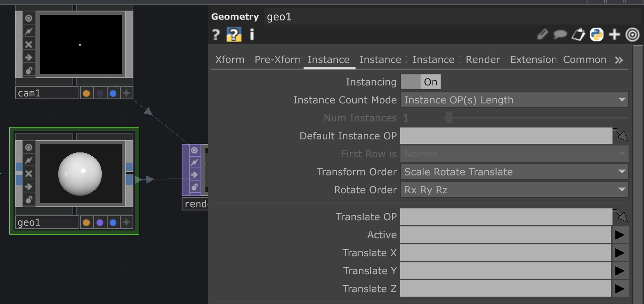Toggle the blue pick flag on geo1
This screenshot has height=304, width=644.
tap(113, 222)
